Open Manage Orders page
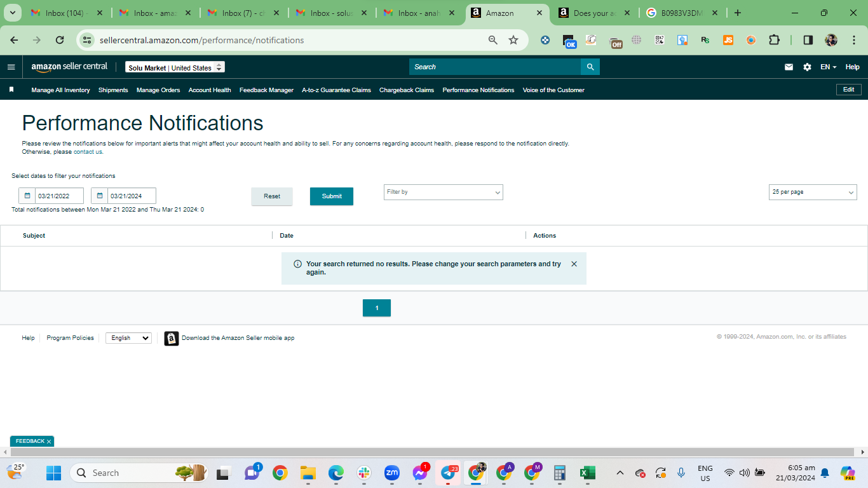 coord(158,90)
